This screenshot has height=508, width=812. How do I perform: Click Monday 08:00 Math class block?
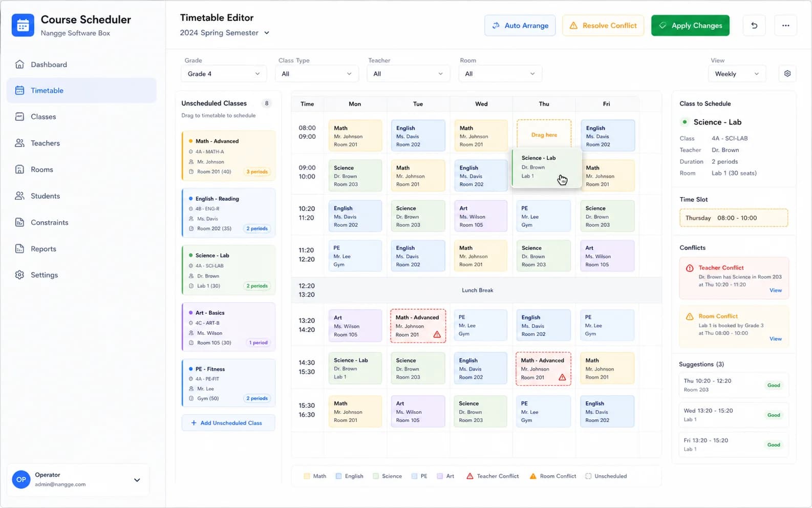pyautogui.click(x=355, y=136)
